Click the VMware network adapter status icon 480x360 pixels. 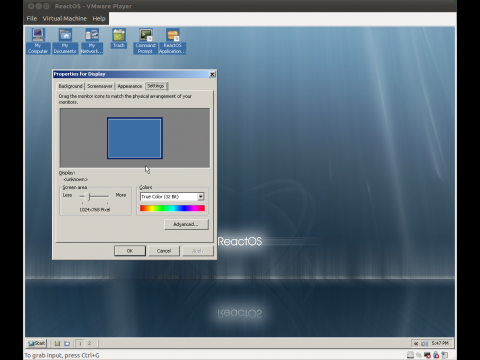click(427, 355)
